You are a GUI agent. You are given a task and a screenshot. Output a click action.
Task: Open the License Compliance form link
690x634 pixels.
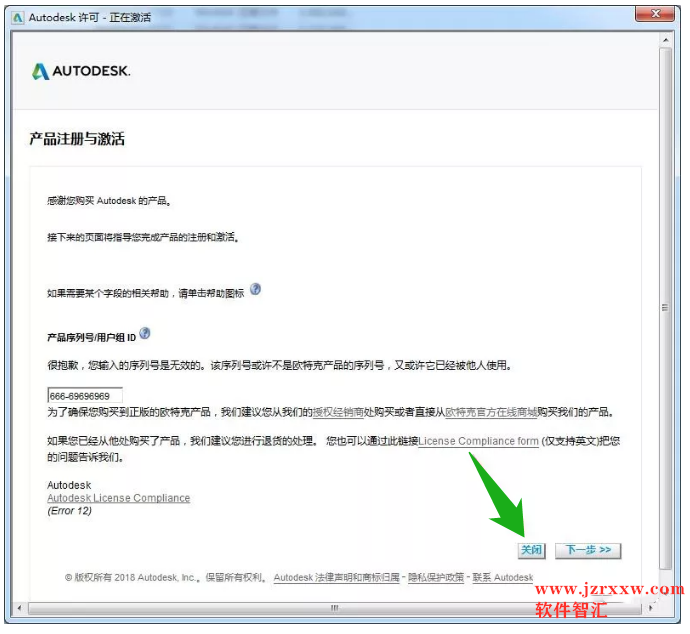click(x=478, y=441)
